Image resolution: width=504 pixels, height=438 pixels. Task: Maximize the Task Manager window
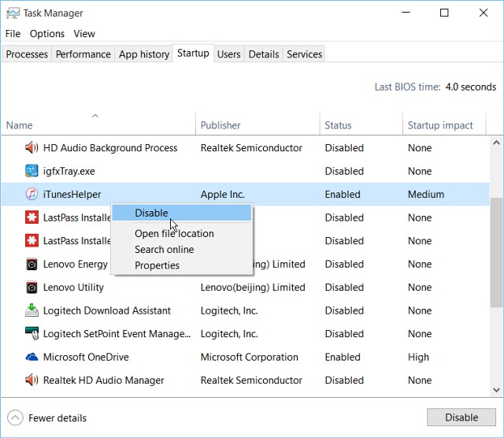point(444,13)
